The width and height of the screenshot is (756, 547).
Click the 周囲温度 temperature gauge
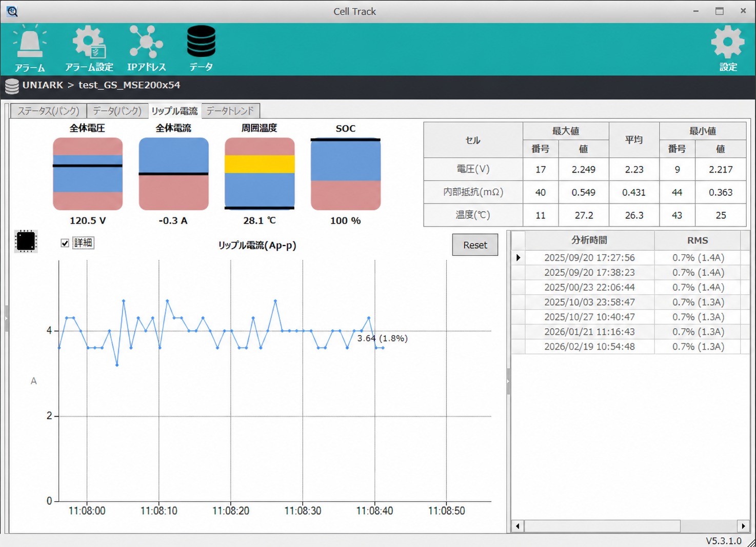(260, 174)
